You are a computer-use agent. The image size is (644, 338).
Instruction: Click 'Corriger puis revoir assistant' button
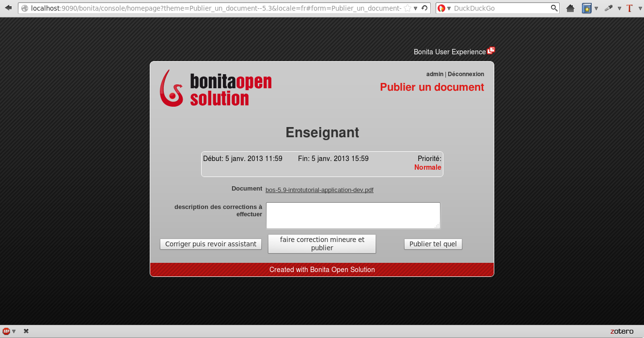[211, 244]
